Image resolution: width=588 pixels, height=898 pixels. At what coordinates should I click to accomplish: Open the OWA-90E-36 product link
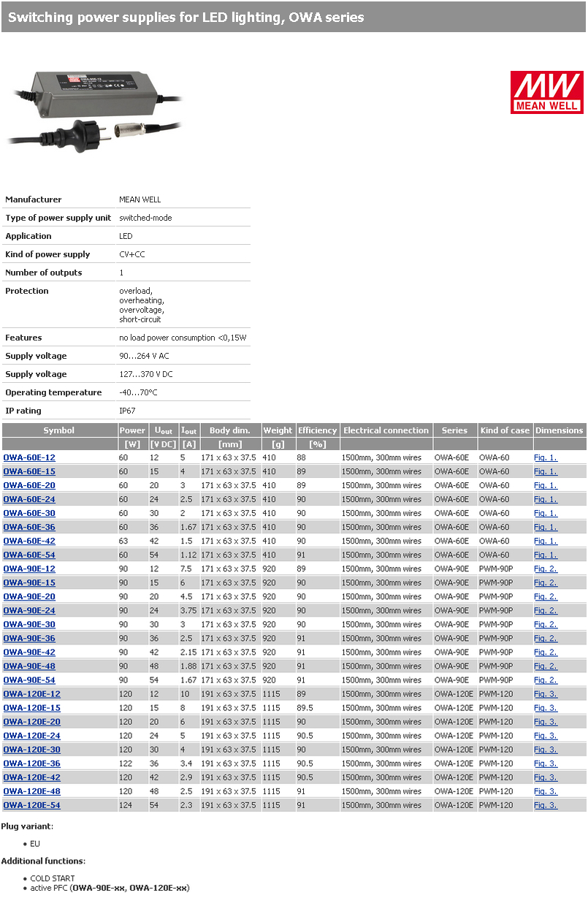pos(29,639)
